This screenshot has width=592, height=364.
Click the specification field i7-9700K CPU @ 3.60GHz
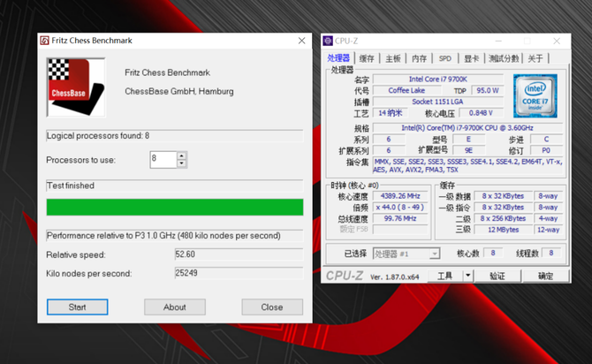pyautogui.click(x=467, y=128)
